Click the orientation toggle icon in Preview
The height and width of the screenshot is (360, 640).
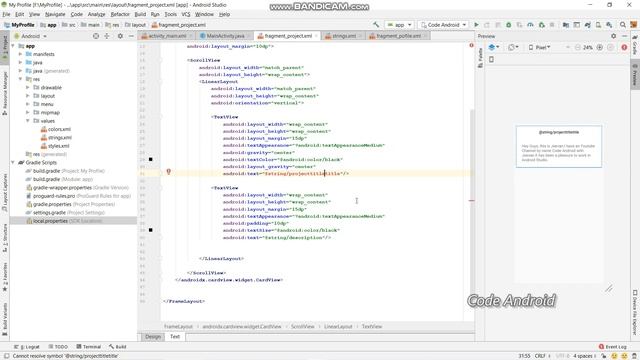(512, 47)
